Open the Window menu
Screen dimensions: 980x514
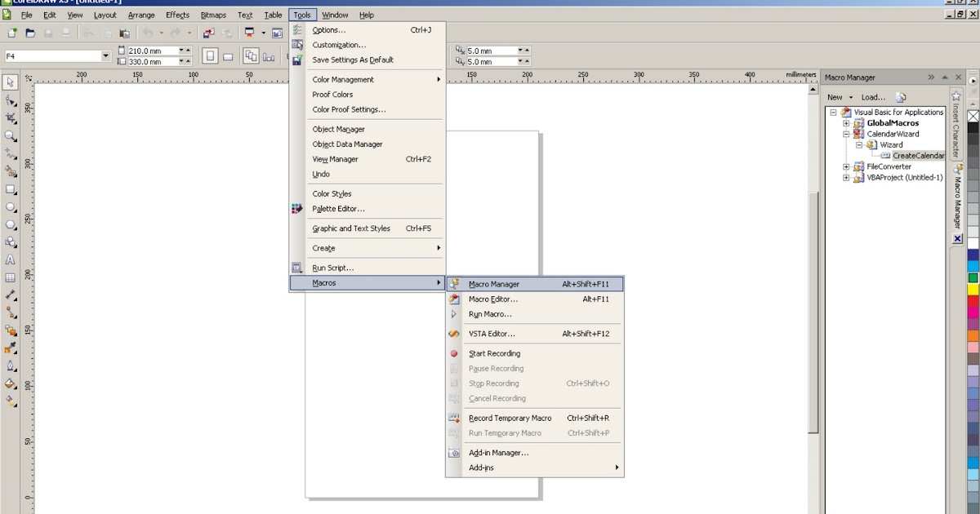click(335, 14)
